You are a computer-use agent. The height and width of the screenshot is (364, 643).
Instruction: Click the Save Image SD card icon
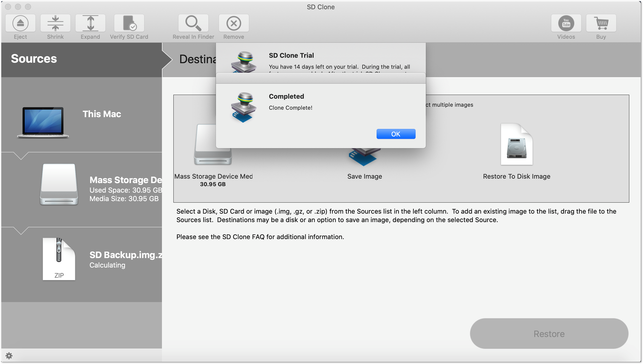(364, 157)
